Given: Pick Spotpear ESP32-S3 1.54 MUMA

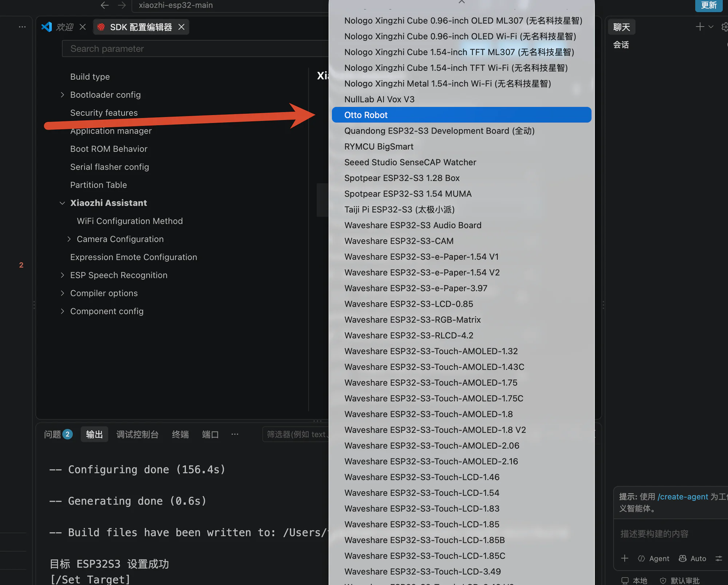Looking at the screenshot, I should coord(461,194).
